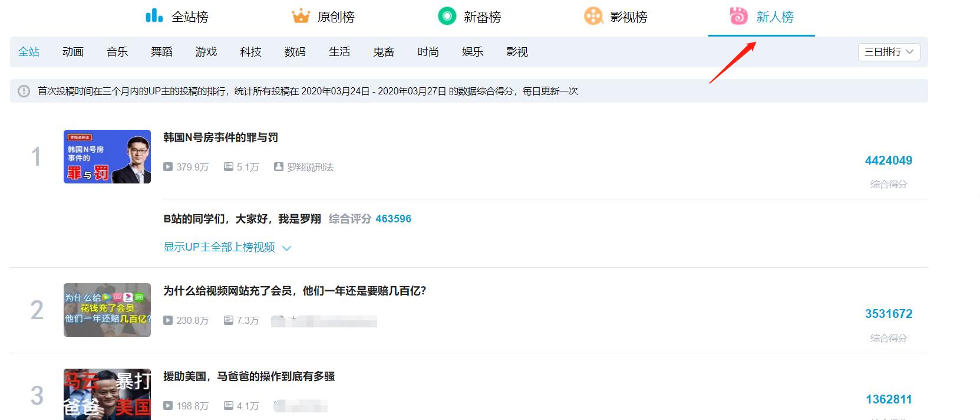Screen dimensions: 980x420
Task: Filter ranking by 娱乐 category
Action: pyautogui.click(x=473, y=52)
